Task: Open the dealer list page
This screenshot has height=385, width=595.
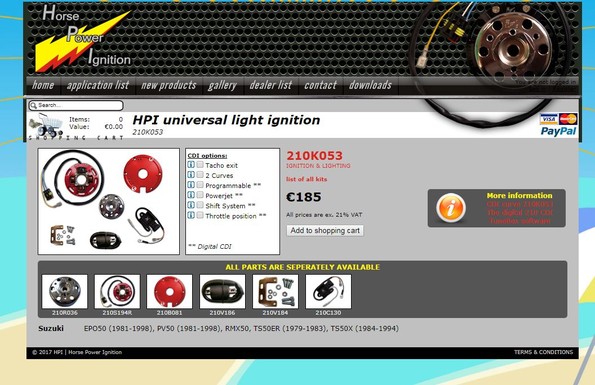Action: tap(271, 85)
